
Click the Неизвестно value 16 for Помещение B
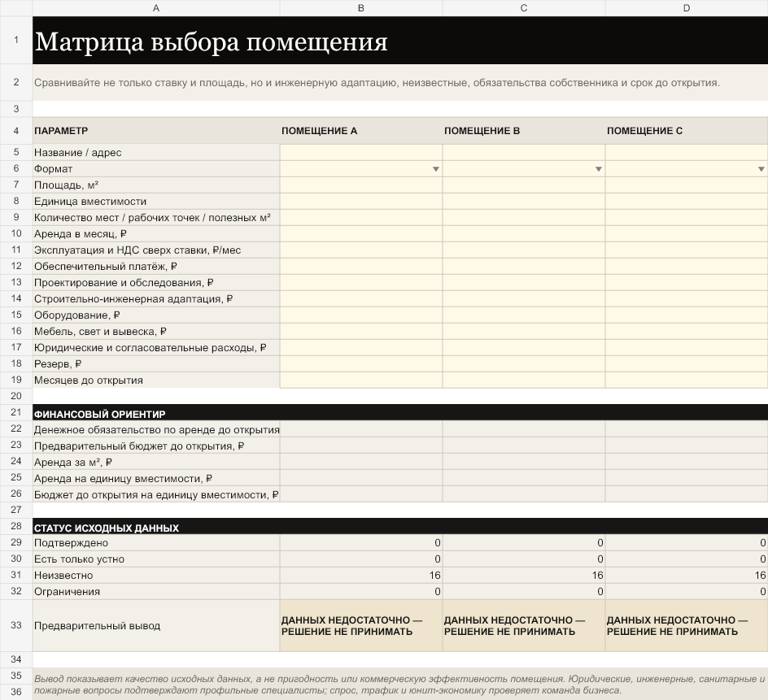tap(524, 575)
